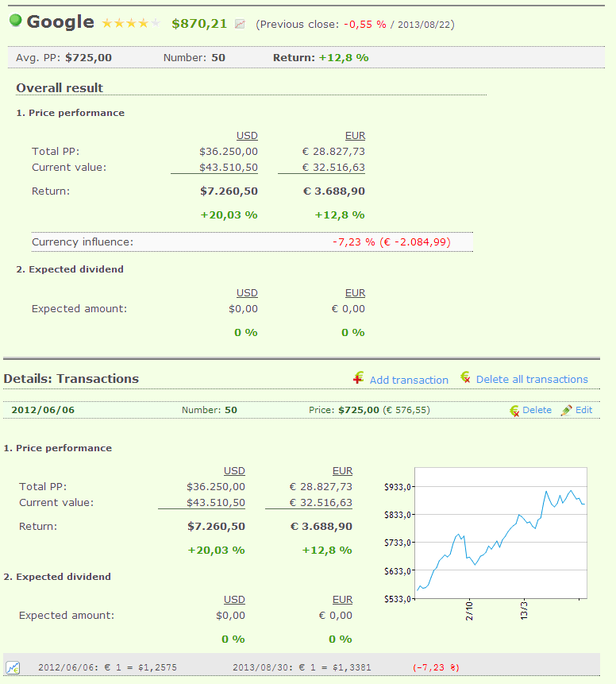Add a new transaction via link

coord(409,380)
